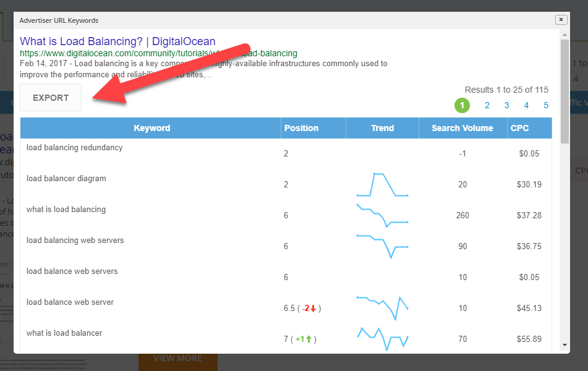Click 'Results 1 to 25 of 115' text
The image size is (588, 371).
pos(506,90)
